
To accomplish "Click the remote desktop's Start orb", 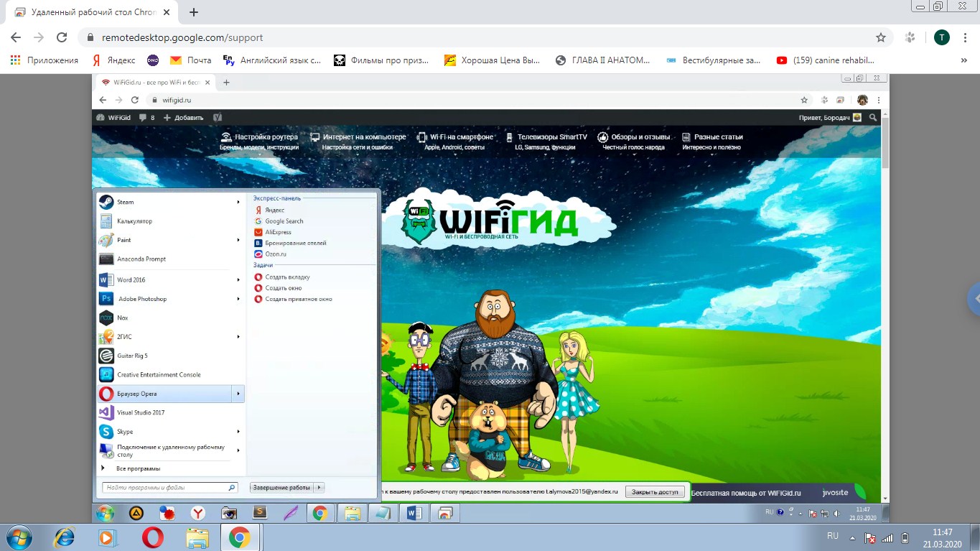I will tap(106, 513).
